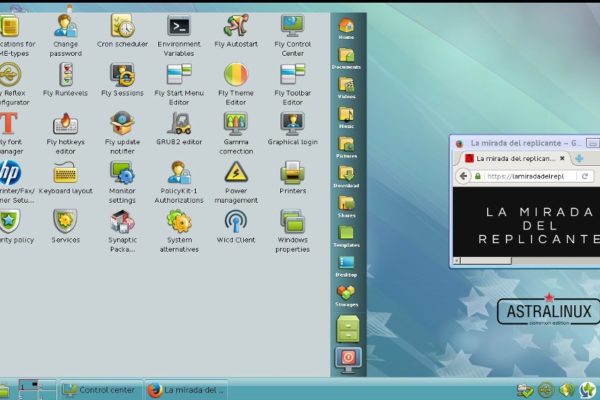Viewport: 600px width, 400px height.
Task: Click the red power button in side panel
Action: (347, 357)
